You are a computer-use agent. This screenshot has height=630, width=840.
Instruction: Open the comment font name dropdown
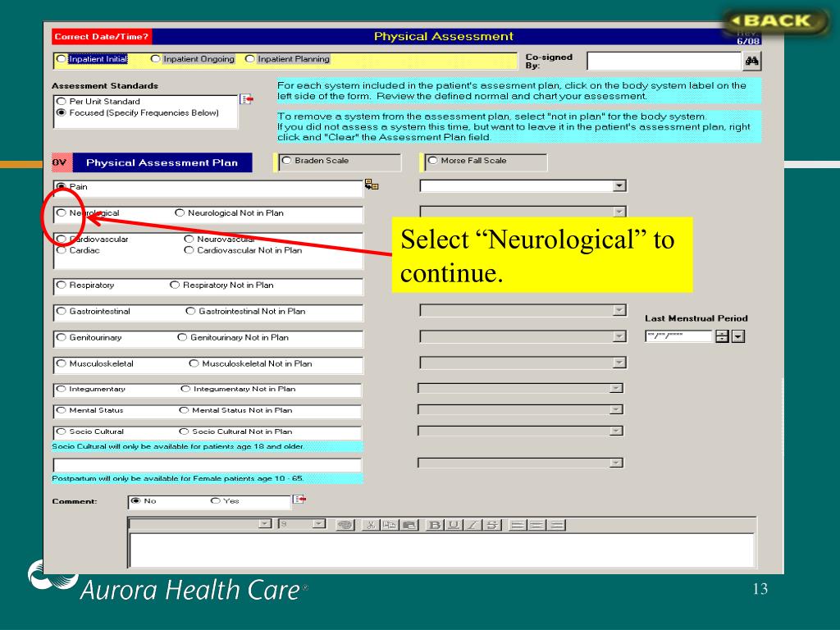click(265, 523)
